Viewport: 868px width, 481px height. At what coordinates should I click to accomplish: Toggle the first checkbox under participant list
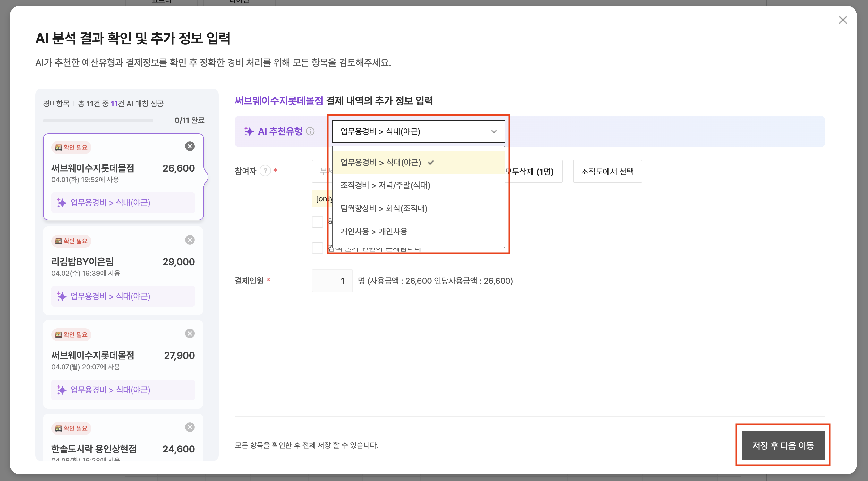(x=318, y=222)
